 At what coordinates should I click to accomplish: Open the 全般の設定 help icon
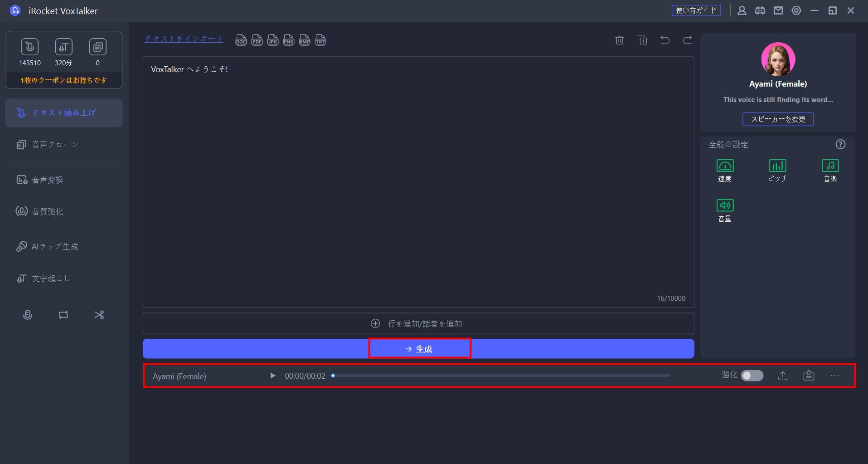click(840, 144)
